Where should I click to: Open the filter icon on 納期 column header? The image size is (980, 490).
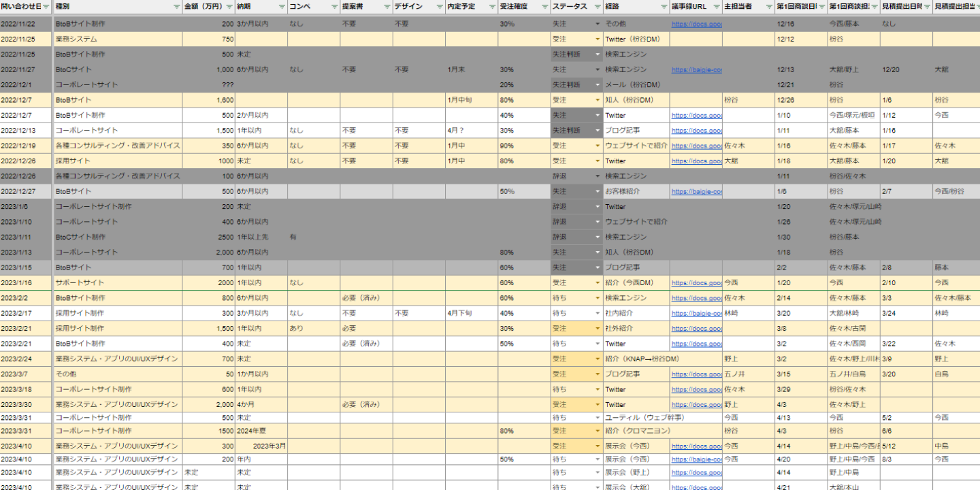click(281, 6)
